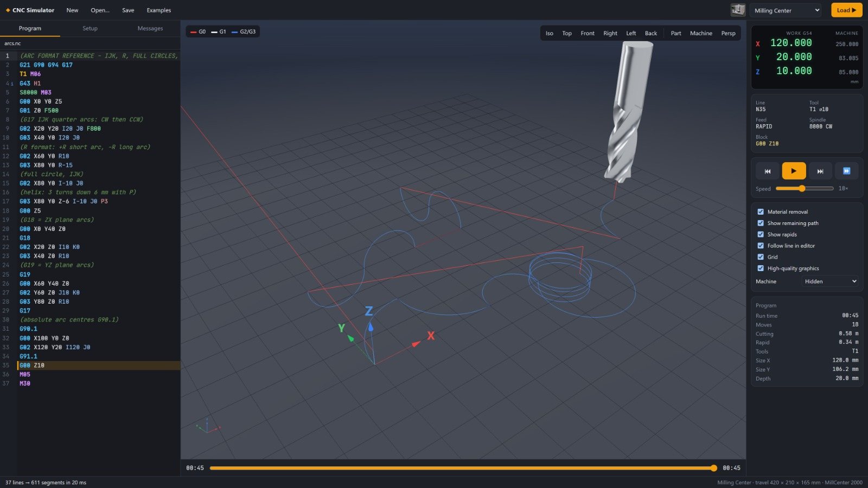
Task: Click the fast-forward playback icon
Action: point(846,171)
